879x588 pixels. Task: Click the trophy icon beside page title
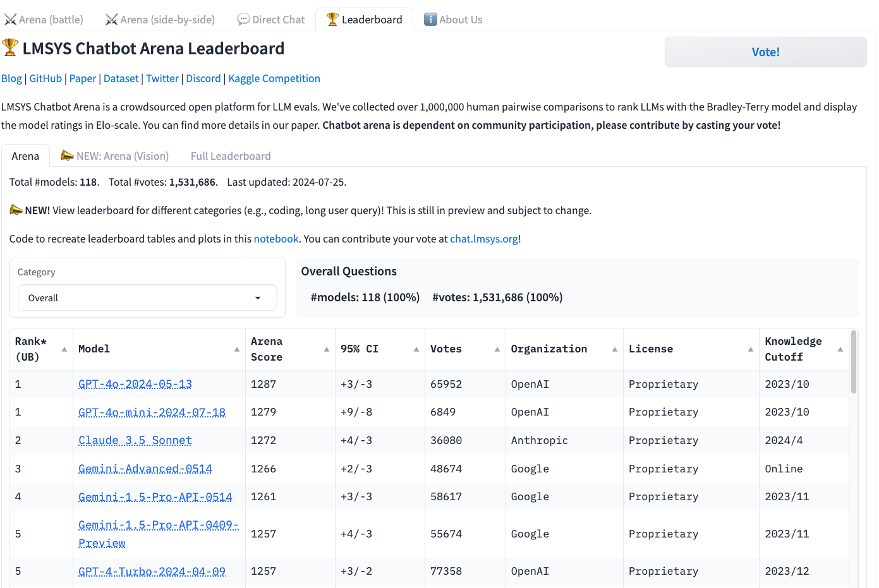tap(10, 47)
